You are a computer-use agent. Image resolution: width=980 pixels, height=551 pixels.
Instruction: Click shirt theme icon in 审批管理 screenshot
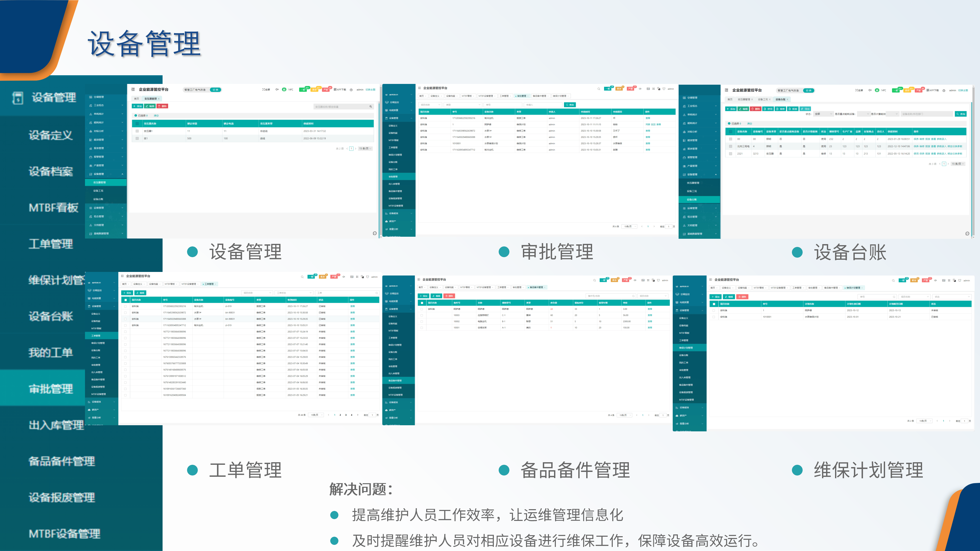pos(664,89)
